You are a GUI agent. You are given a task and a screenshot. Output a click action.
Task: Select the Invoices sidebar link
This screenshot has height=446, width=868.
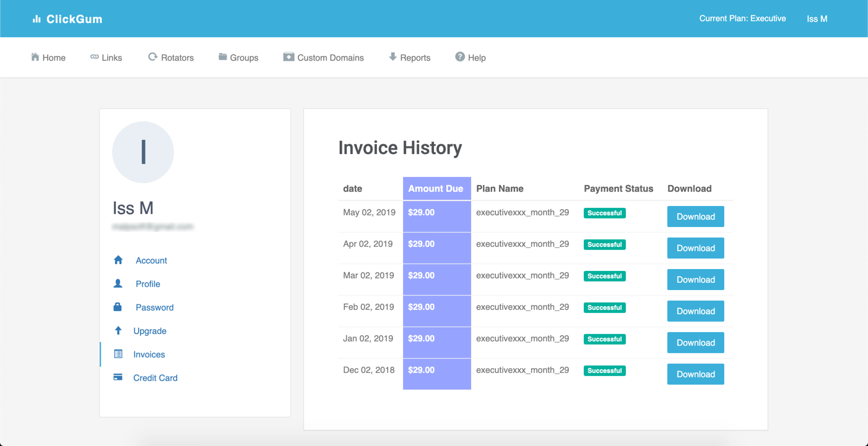[x=149, y=354]
